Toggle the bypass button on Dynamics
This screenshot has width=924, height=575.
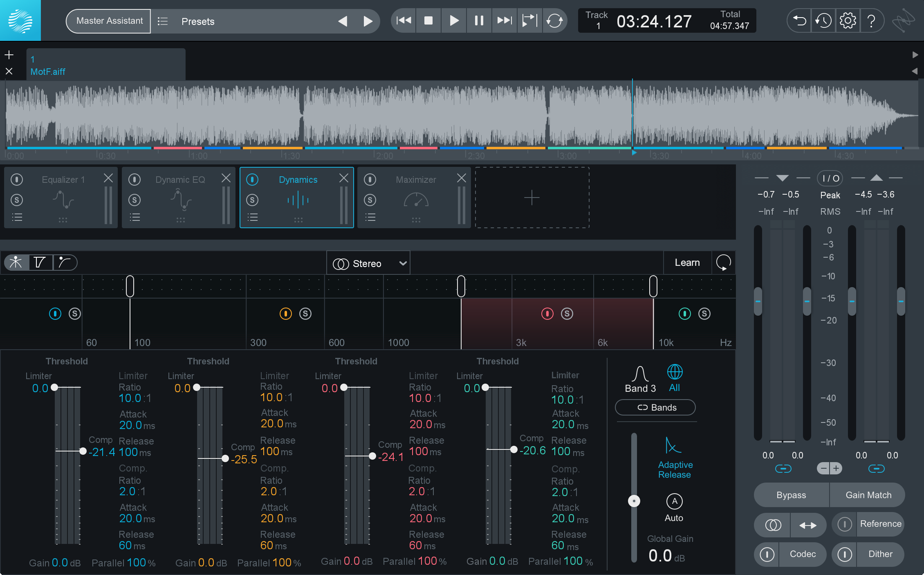coord(252,180)
